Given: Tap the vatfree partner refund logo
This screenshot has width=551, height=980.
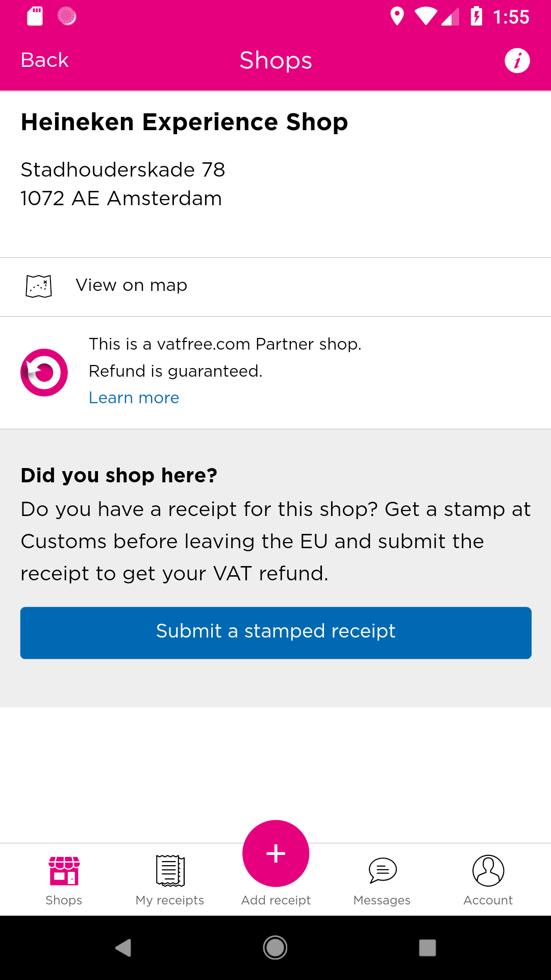Looking at the screenshot, I should (x=44, y=373).
